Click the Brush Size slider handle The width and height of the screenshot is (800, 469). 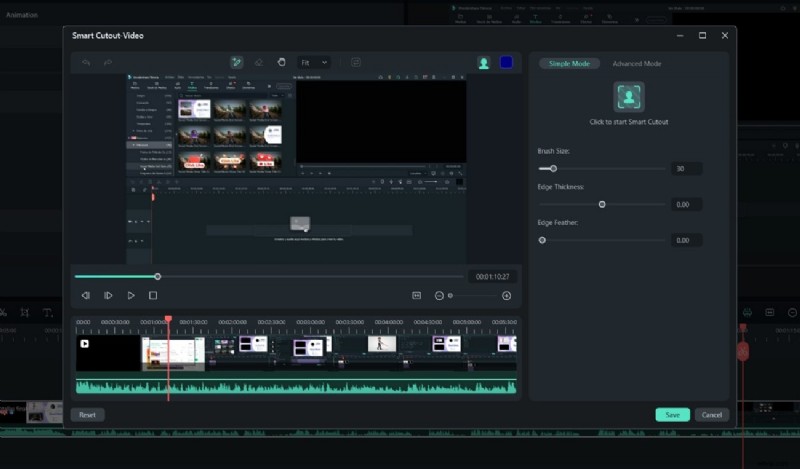(553, 168)
